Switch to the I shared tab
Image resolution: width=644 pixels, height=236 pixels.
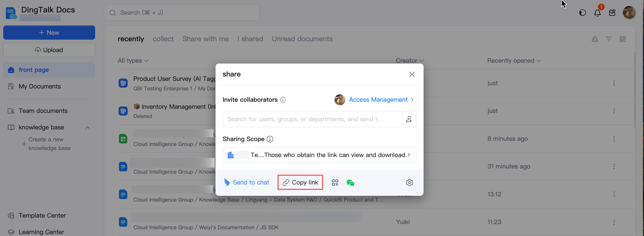[x=250, y=39]
